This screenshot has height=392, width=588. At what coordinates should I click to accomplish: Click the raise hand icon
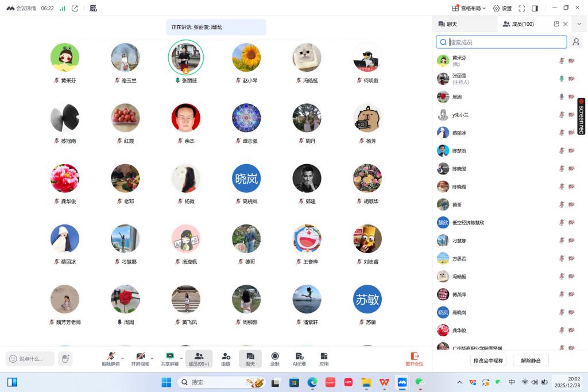pos(65,359)
